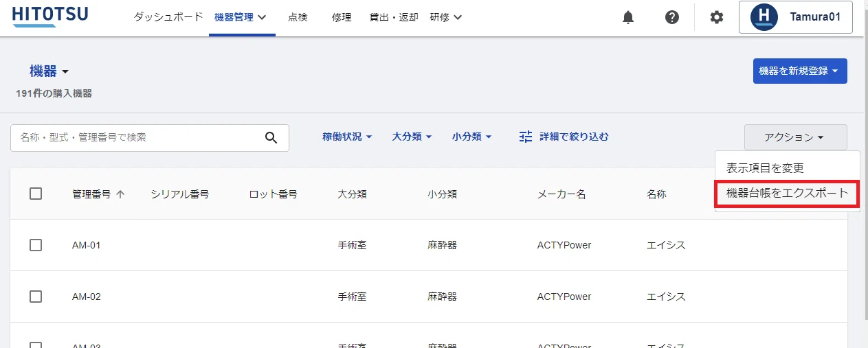Check the box for row AM-01
The height and width of the screenshot is (348, 868).
pos(36,245)
